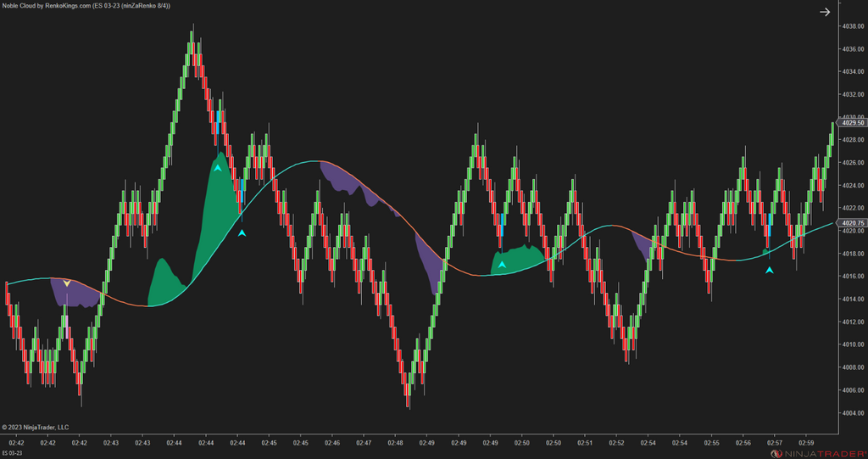Click the 4026.00 price axis label

click(854, 162)
